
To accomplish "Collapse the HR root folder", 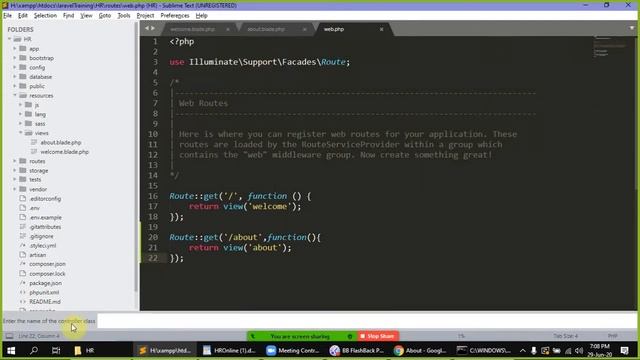I will point(10,39).
